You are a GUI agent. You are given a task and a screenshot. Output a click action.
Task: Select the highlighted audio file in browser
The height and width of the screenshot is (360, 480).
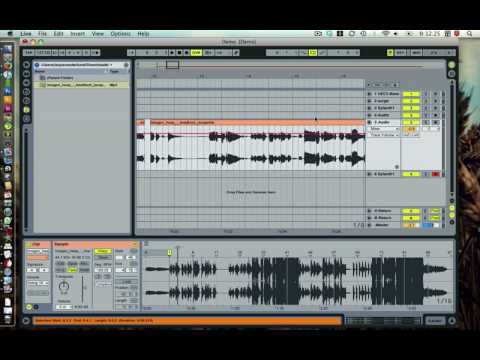click(81, 85)
